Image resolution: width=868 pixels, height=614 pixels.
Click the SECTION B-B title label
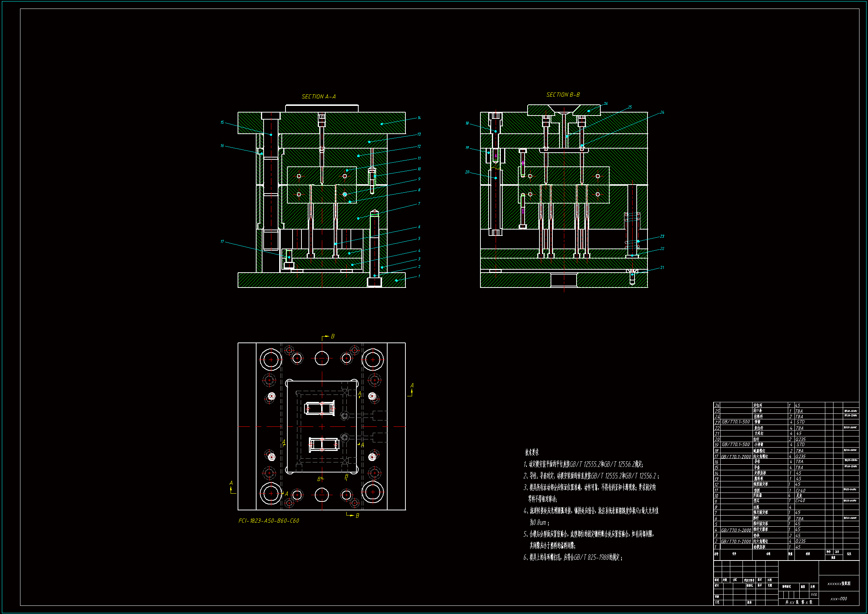(x=562, y=95)
